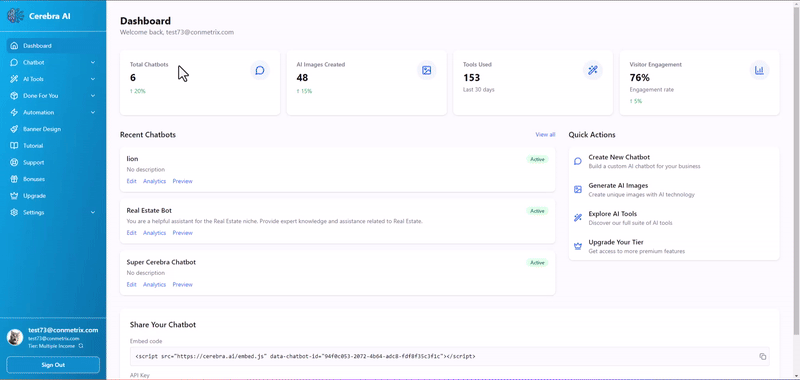The image size is (800, 380).
Task: Open Analytics for Super Cerebra Chatbot
Action: click(x=154, y=285)
